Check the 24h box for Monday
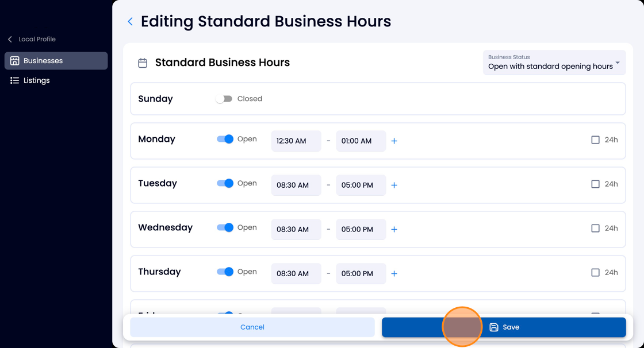Image resolution: width=644 pixels, height=348 pixels. (595, 140)
